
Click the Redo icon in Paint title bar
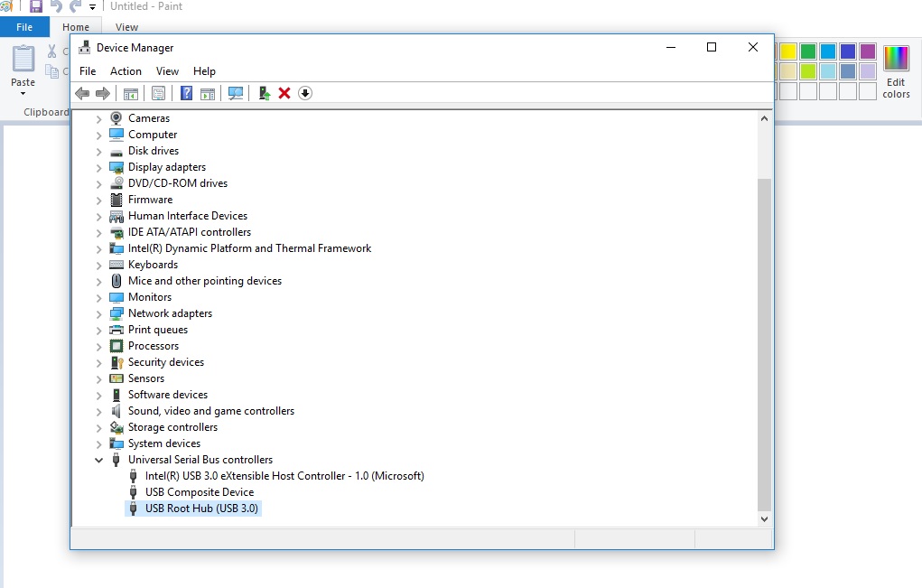point(75,6)
